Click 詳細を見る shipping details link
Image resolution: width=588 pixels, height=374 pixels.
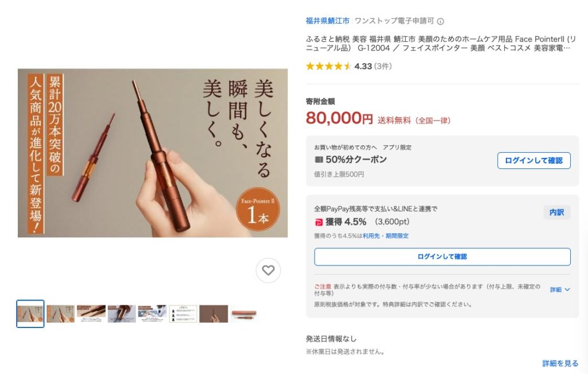560,363
